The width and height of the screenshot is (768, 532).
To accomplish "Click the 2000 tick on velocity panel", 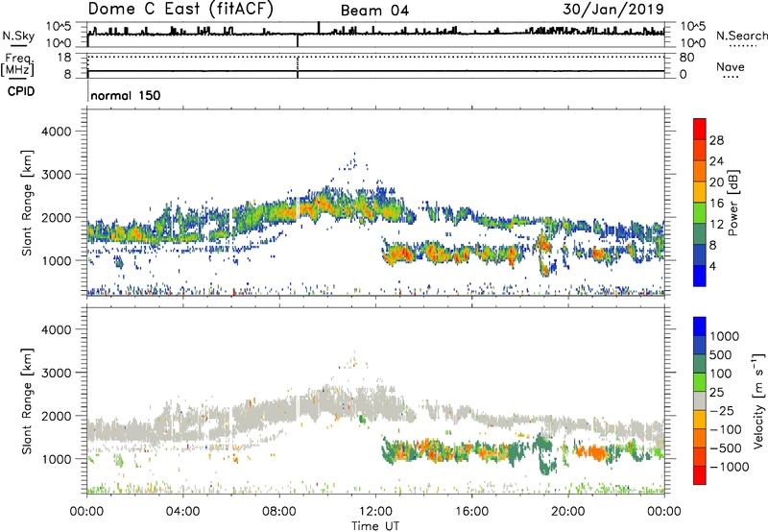I will (x=57, y=416).
